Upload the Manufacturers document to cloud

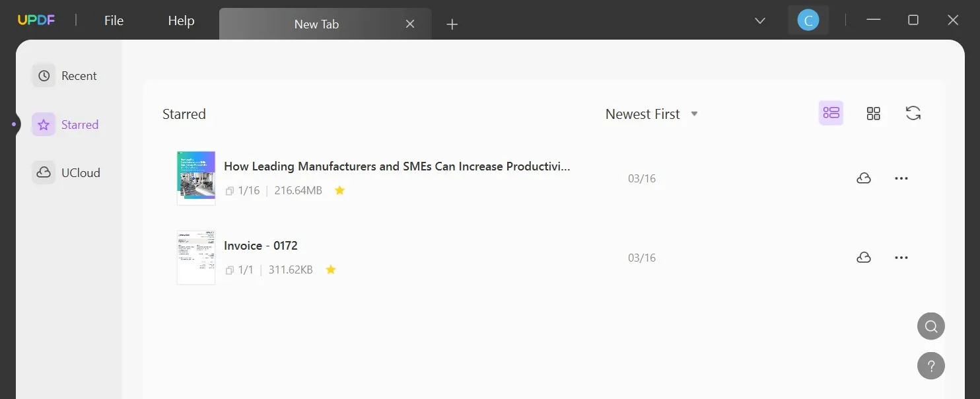pyautogui.click(x=863, y=178)
